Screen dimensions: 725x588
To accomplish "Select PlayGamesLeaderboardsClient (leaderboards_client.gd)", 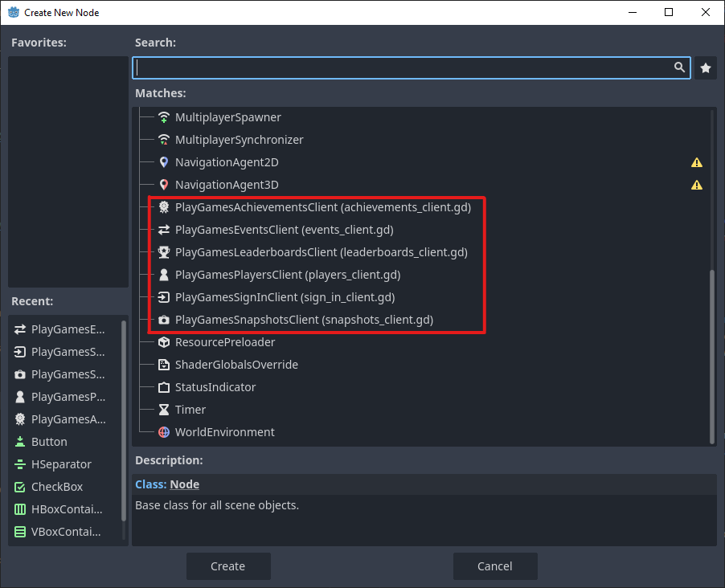I will coord(321,252).
